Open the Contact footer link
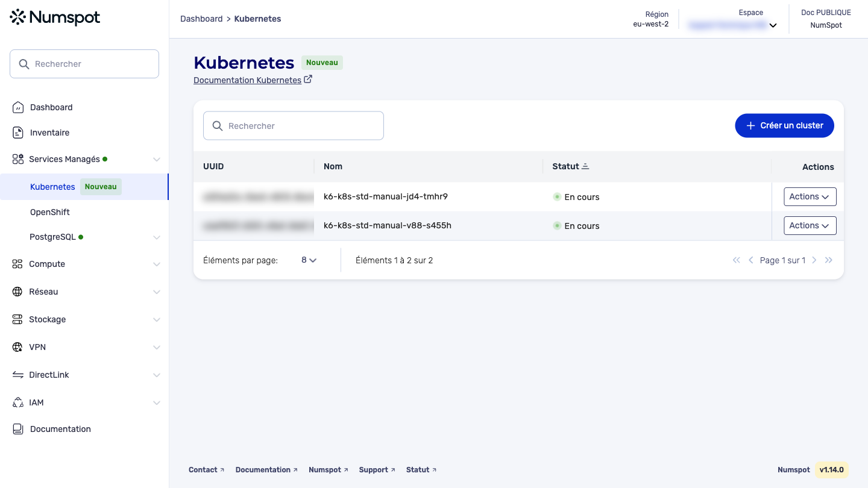This screenshot has width=868, height=488. coord(206,470)
